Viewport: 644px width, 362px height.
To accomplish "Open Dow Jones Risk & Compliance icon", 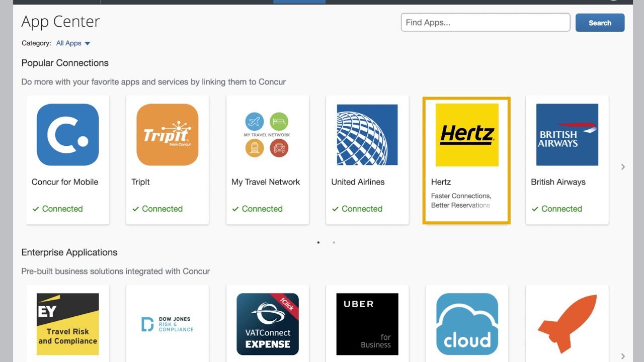I will tap(168, 324).
